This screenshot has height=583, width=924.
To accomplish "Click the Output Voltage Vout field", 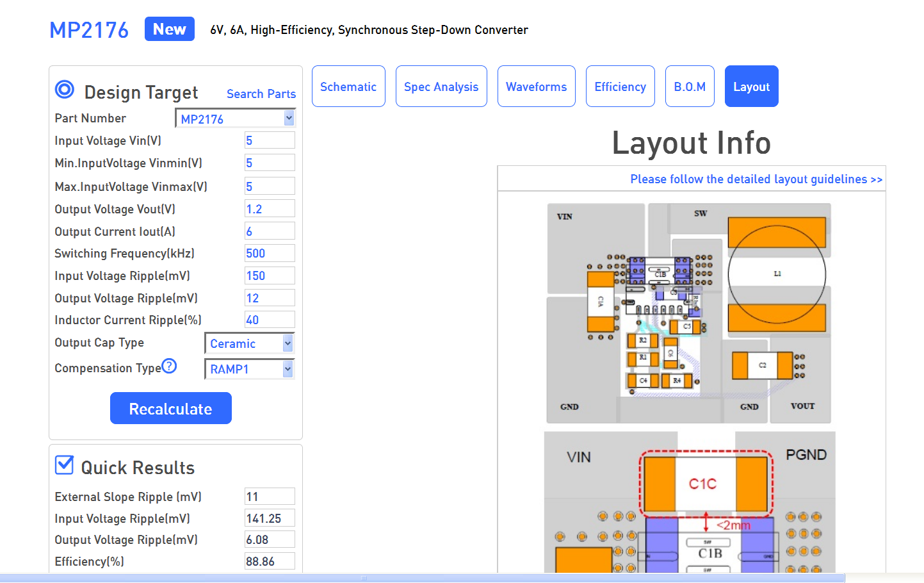I will 270,209.
